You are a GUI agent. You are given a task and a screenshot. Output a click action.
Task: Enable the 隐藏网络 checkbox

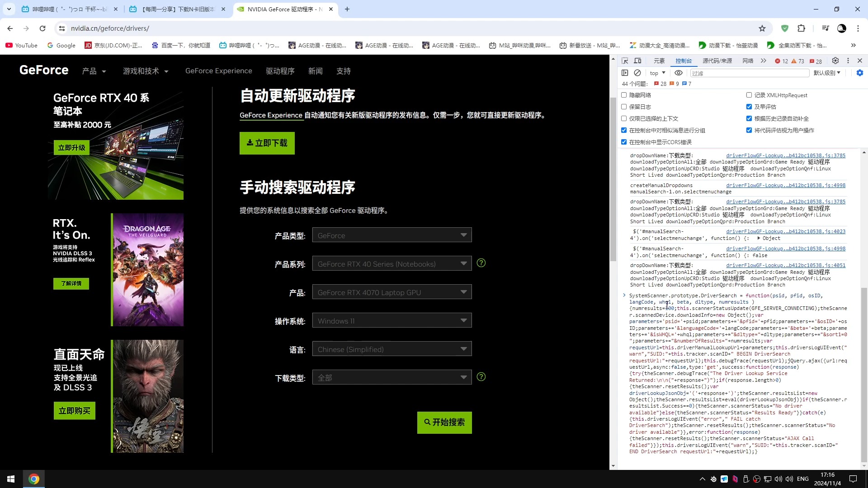click(x=624, y=95)
